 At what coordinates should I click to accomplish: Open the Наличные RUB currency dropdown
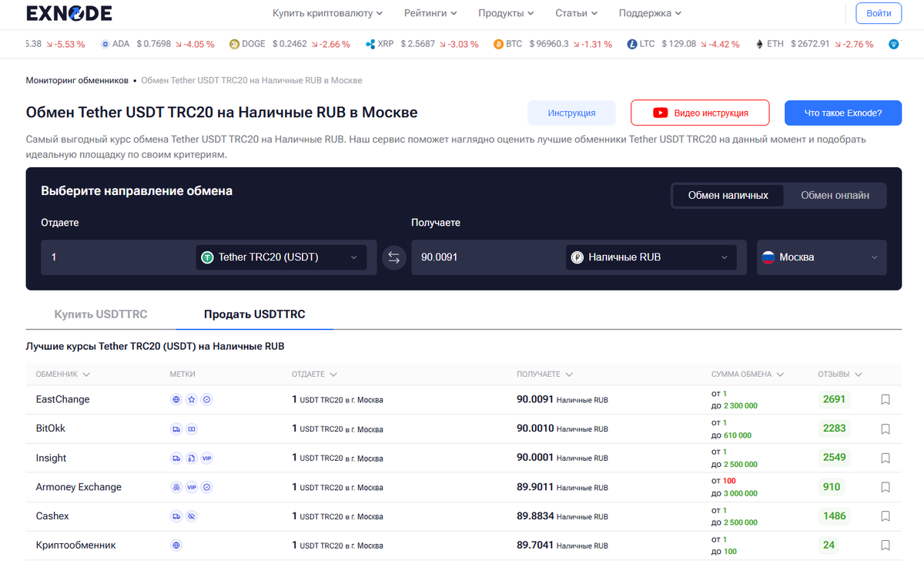[x=651, y=257]
